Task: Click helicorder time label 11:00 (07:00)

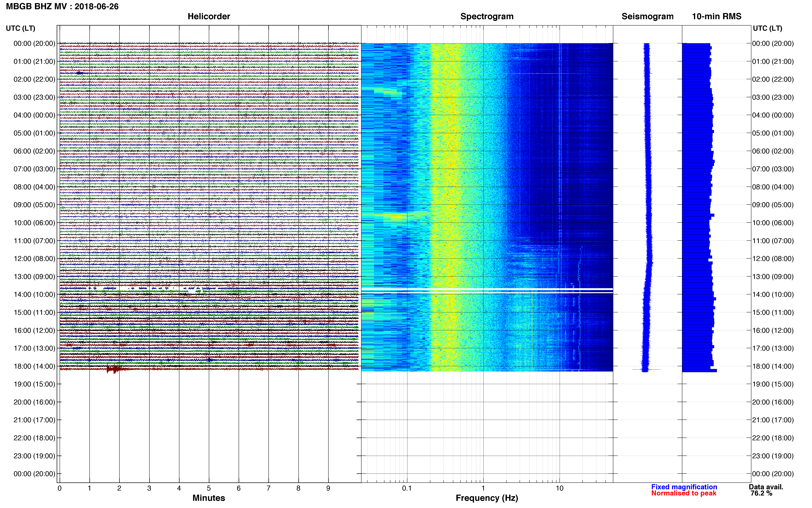Action: (34, 241)
